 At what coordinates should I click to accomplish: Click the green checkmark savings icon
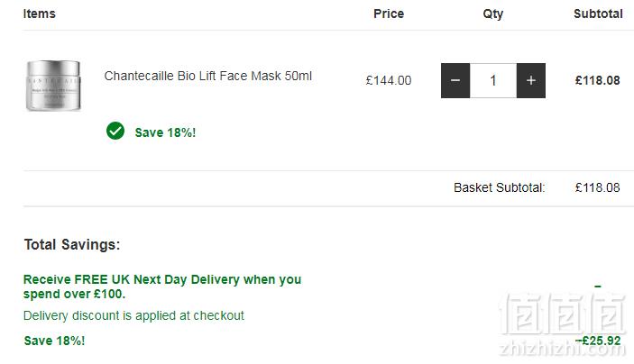tap(115, 131)
